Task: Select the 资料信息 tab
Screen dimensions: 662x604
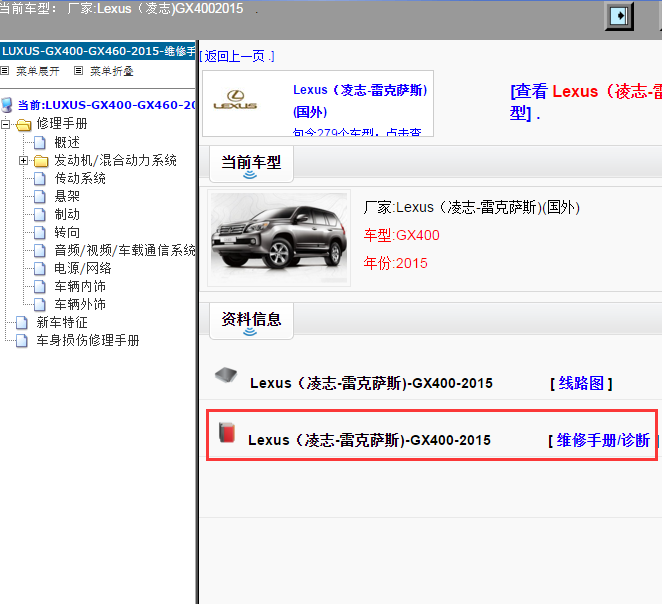Action: pyautogui.click(x=251, y=321)
